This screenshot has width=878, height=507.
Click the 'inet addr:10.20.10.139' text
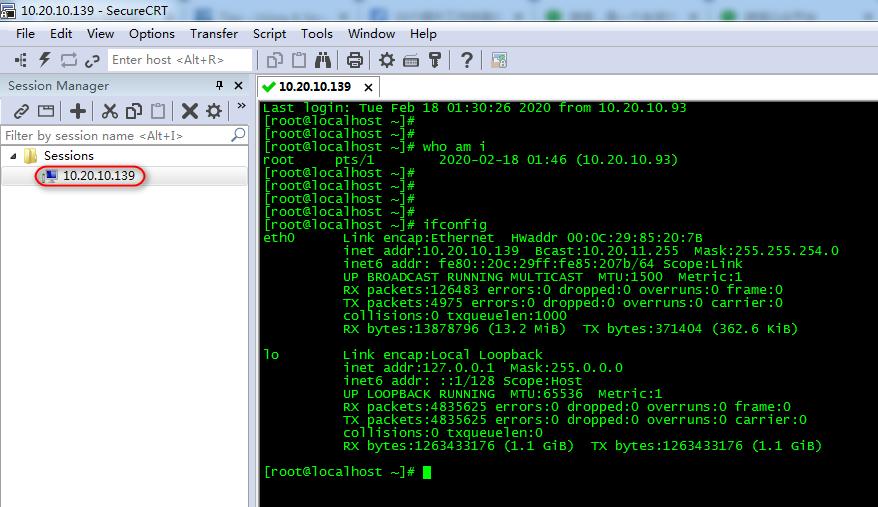(x=431, y=250)
